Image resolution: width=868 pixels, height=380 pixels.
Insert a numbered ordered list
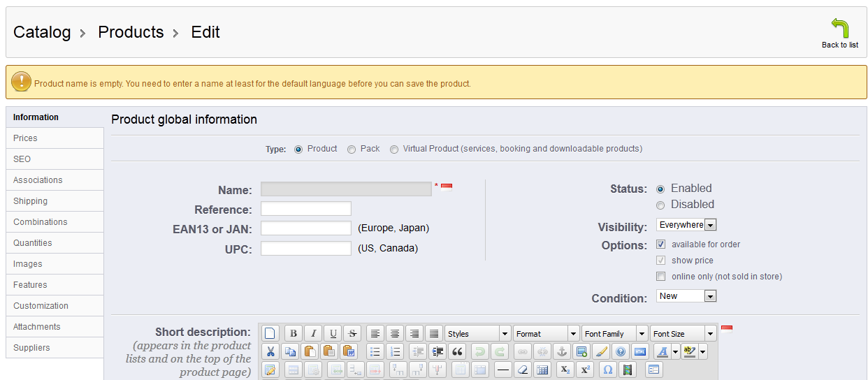click(x=396, y=351)
